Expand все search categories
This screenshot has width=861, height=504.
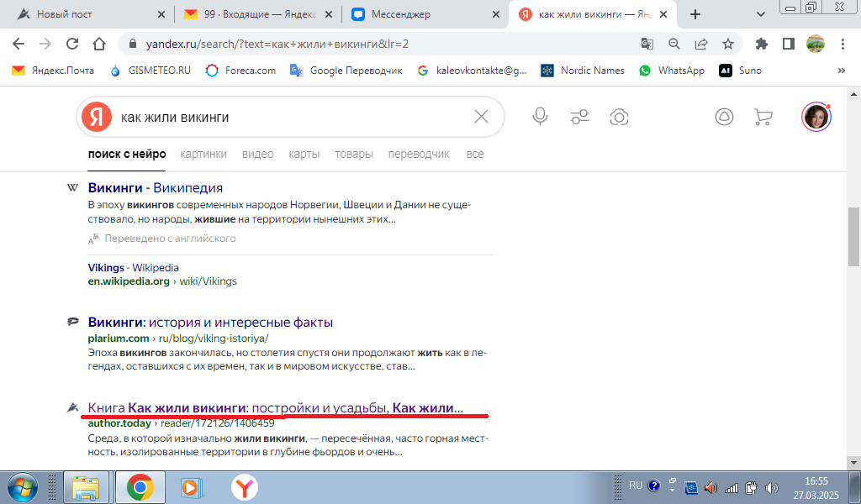coord(475,154)
